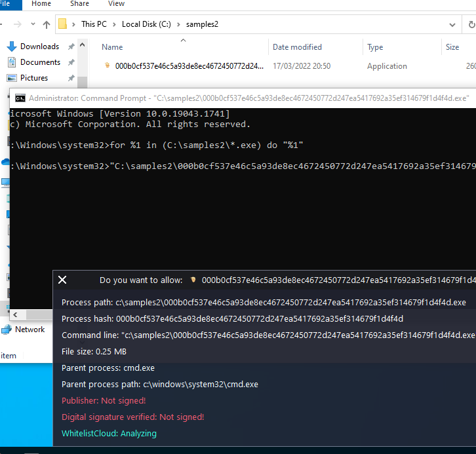Click Parent process: cmd.exe line
The height and width of the screenshot is (454, 476).
(x=108, y=368)
